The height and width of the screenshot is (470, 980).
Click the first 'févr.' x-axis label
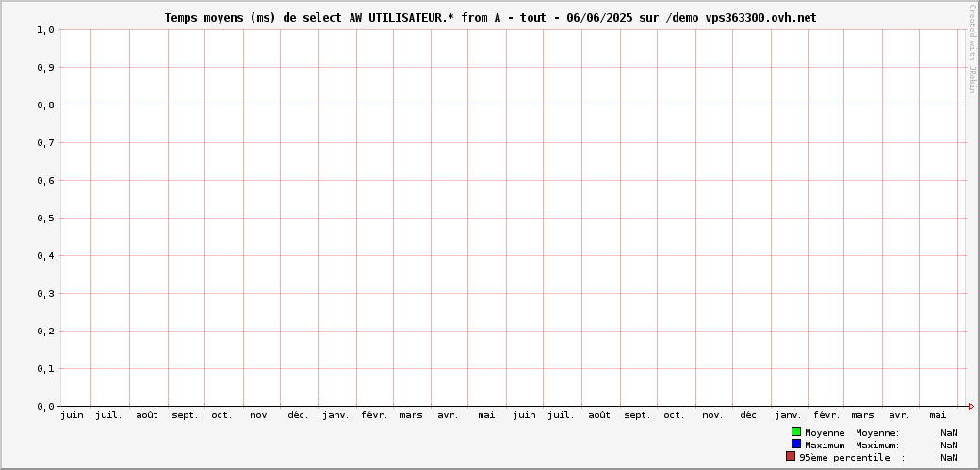click(374, 415)
